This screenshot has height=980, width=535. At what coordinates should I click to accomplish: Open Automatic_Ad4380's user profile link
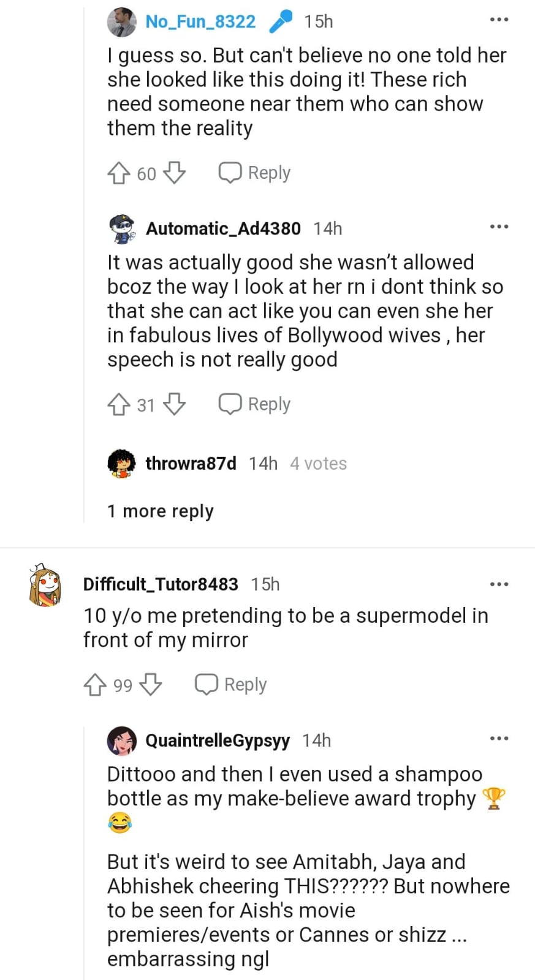[x=223, y=228]
